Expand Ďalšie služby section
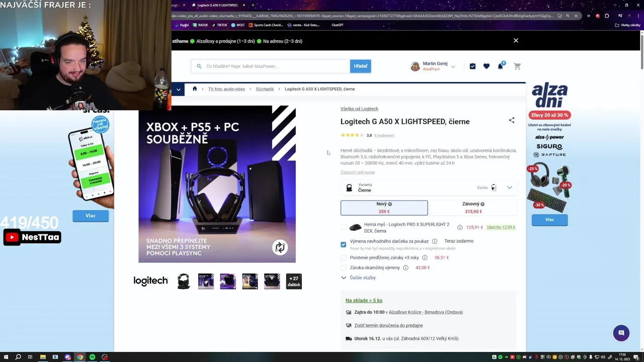 pos(358,278)
